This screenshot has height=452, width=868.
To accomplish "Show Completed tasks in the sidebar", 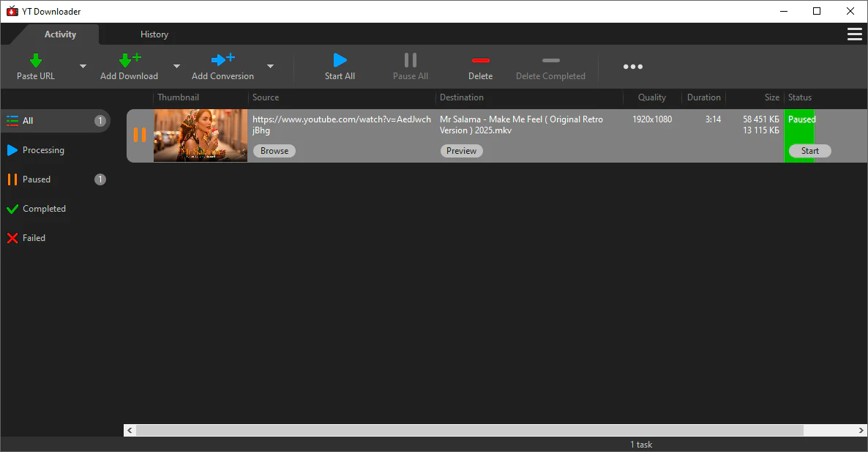I will pos(44,209).
